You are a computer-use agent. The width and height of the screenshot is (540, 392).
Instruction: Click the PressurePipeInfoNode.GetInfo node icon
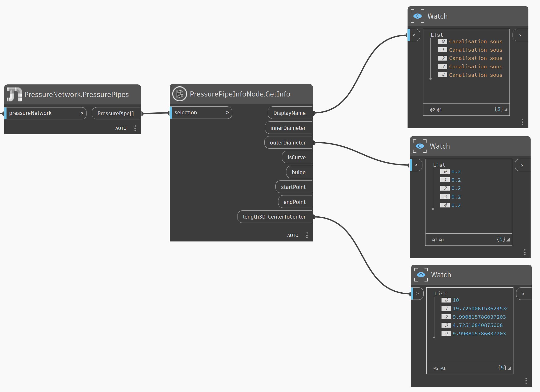click(180, 94)
